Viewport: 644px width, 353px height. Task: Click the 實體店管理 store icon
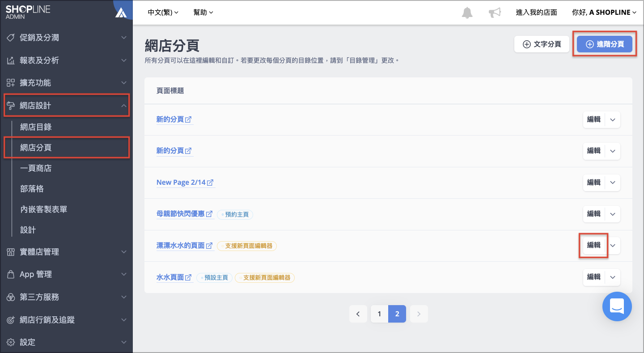(10, 252)
